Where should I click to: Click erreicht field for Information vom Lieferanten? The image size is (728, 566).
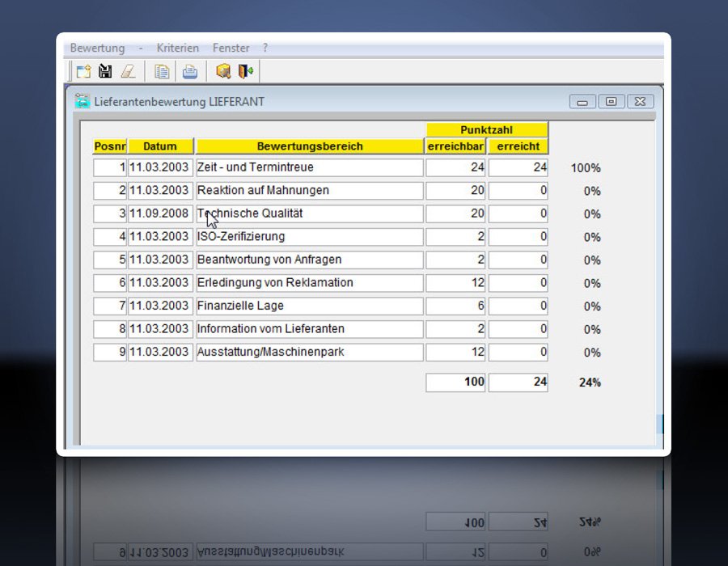pyautogui.click(x=518, y=329)
